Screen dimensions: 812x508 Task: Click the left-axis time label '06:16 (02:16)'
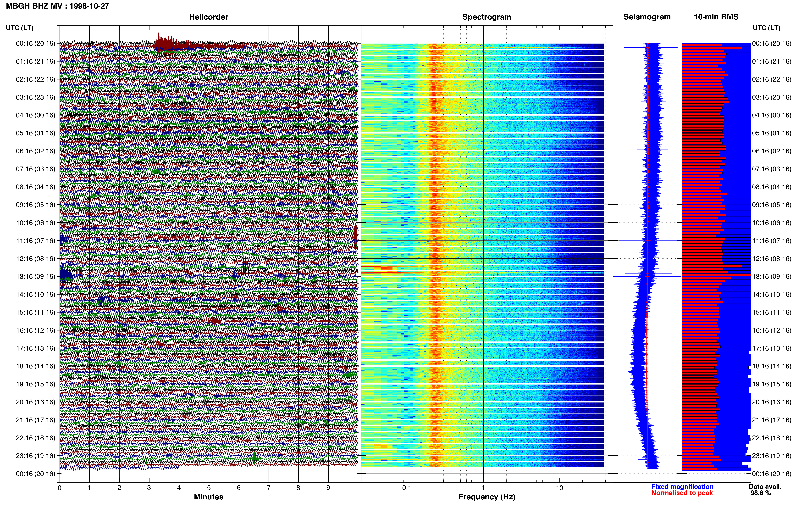[36, 151]
